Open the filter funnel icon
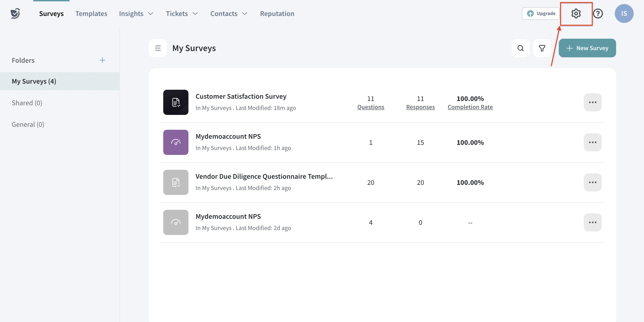The height and width of the screenshot is (322, 644). (x=542, y=48)
